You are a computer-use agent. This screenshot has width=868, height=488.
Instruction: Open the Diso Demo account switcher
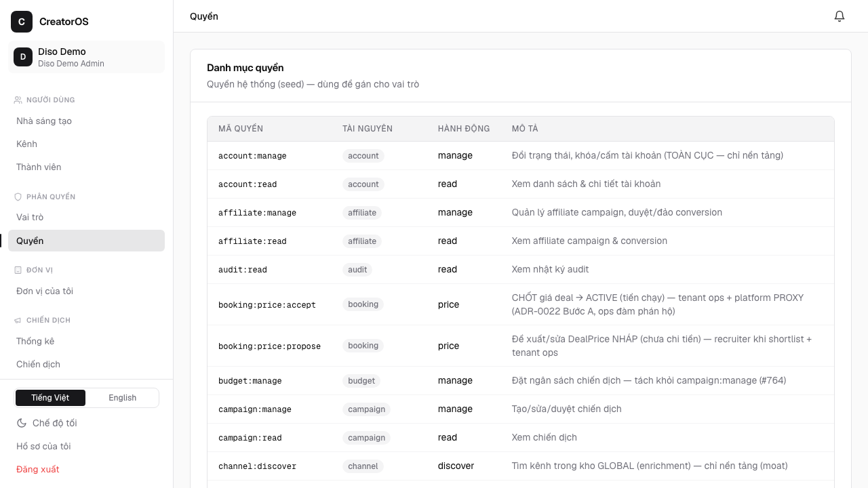click(87, 57)
